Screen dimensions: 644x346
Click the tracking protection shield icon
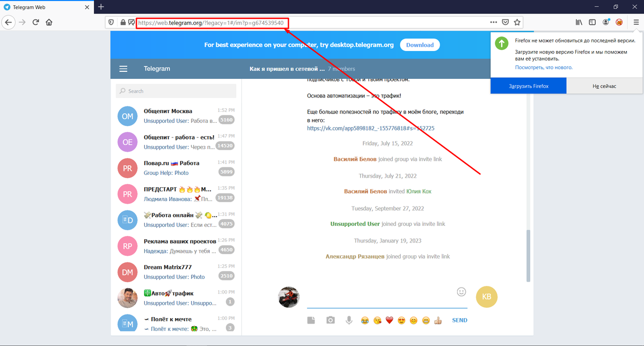(x=111, y=23)
